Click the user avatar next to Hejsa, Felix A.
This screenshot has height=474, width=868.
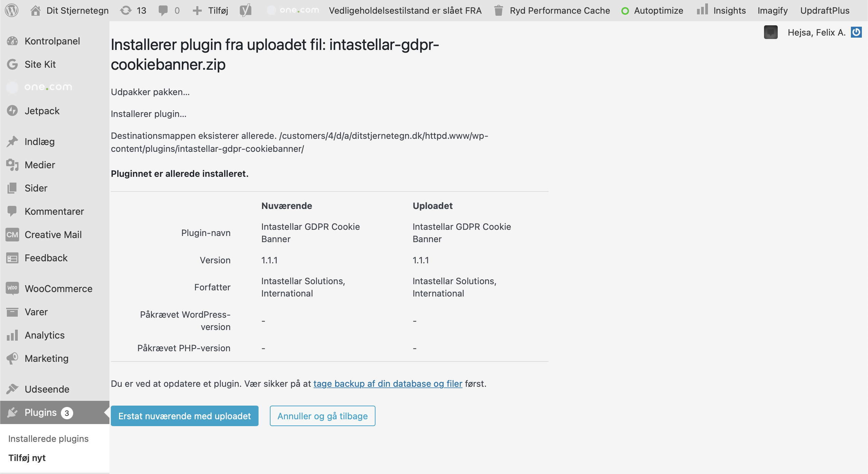(771, 32)
